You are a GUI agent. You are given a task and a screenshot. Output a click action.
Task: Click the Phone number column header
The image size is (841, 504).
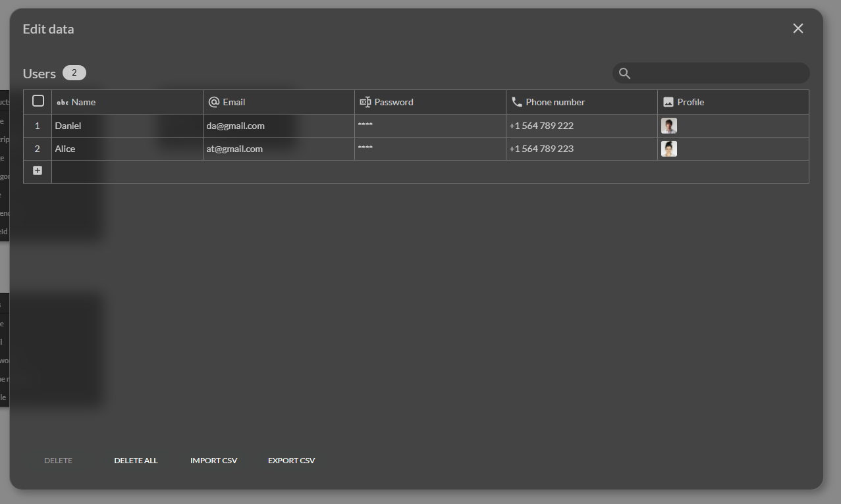[x=582, y=102]
